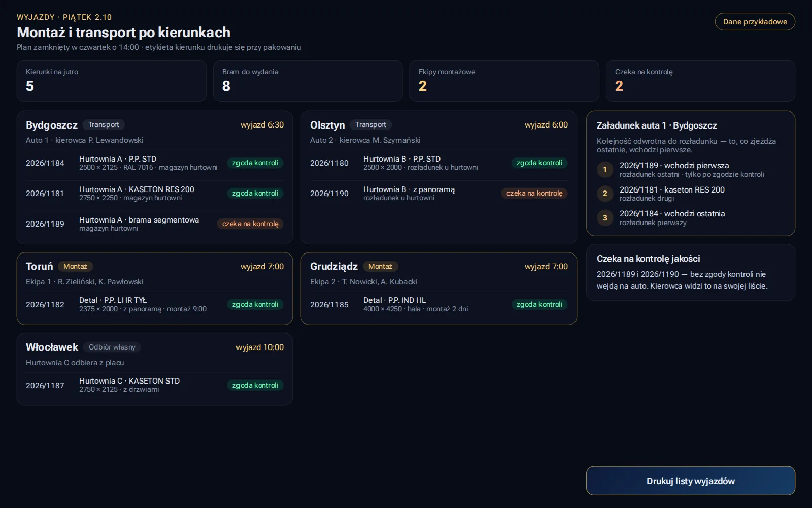Click the Transport tag next to Olsztyn

click(x=370, y=124)
